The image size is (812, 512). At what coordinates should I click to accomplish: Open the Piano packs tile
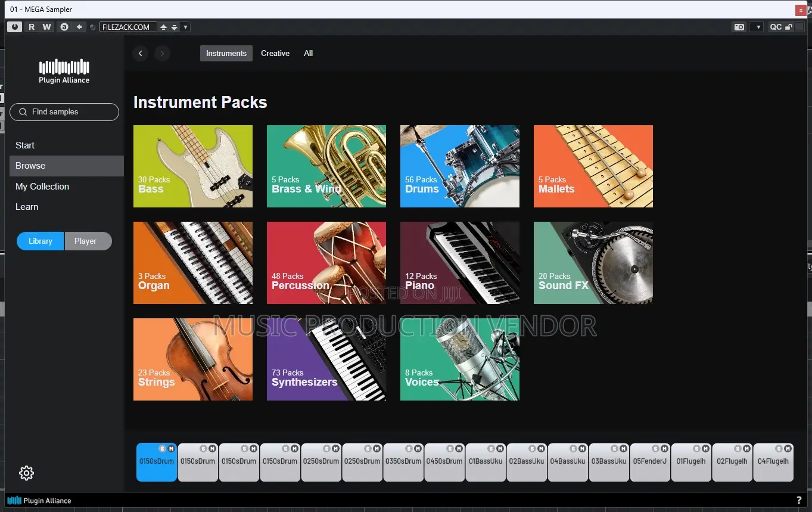click(460, 263)
